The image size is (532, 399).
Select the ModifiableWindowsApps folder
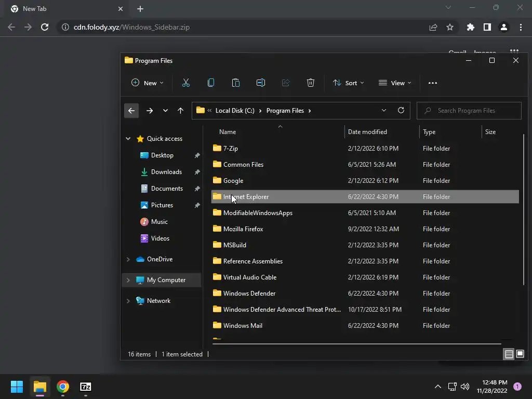point(365,213)
